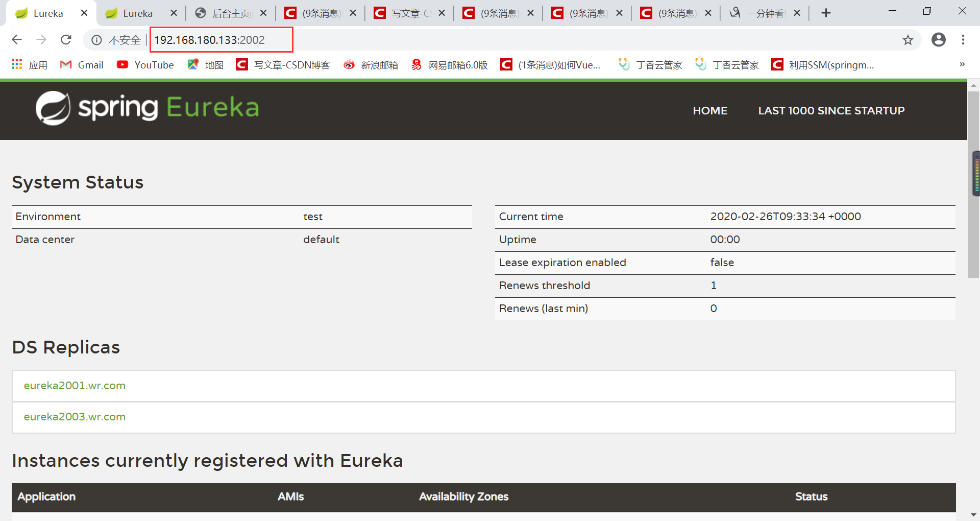Viewport: 980px width, 521px height.
Task: Open the first 丁香云管家 bookmark
Action: pos(650,65)
